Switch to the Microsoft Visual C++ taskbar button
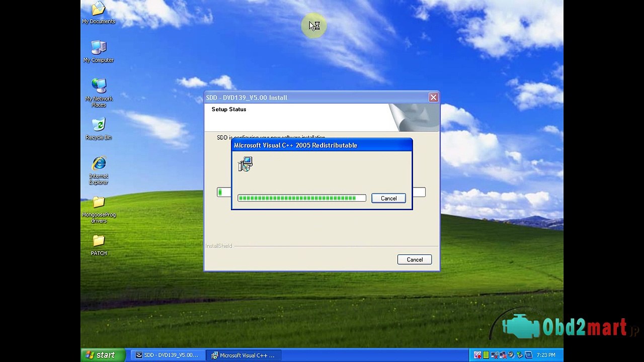 coord(244,355)
